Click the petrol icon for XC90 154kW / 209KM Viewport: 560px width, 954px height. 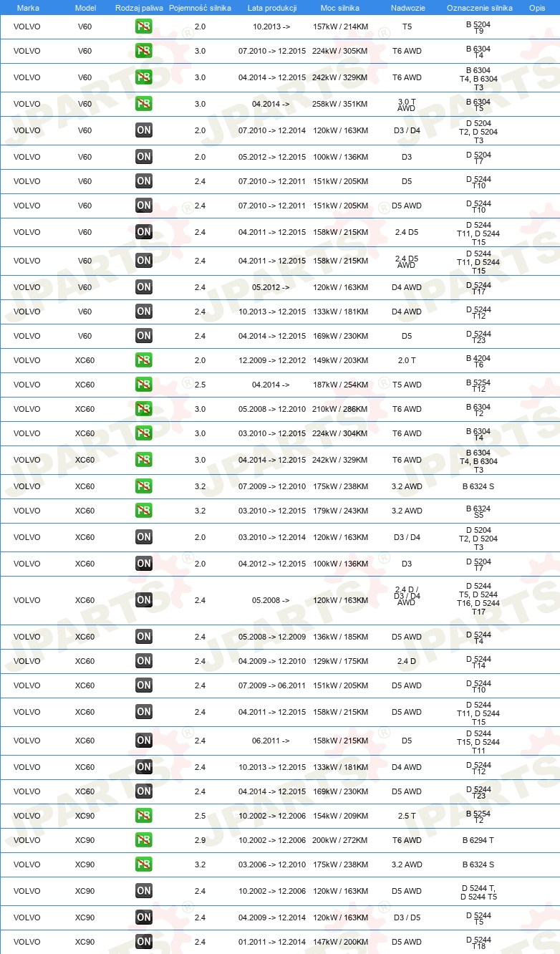tap(144, 816)
